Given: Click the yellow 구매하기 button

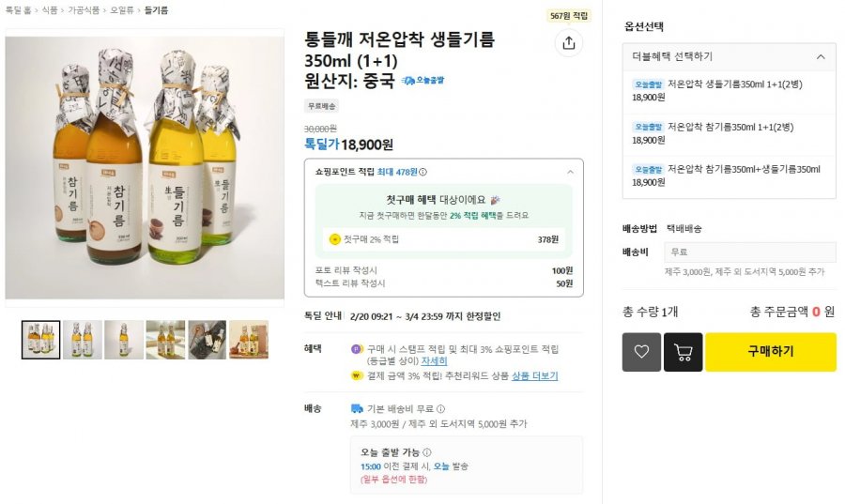Looking at the screenshot, I should coord(770,352).
